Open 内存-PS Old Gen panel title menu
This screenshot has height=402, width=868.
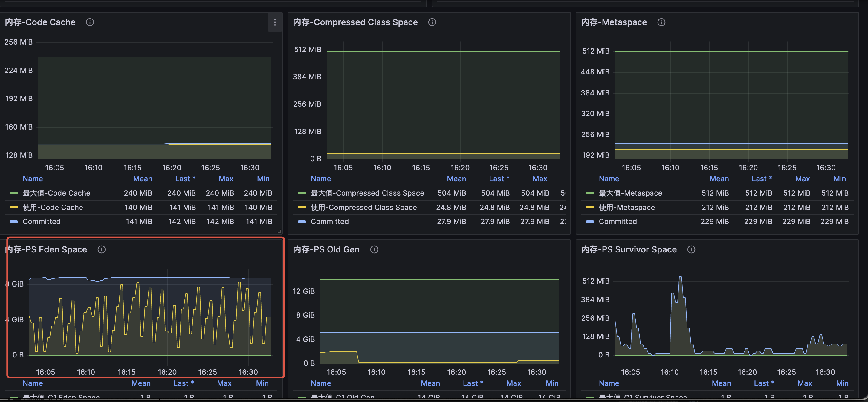pos(326,249)
